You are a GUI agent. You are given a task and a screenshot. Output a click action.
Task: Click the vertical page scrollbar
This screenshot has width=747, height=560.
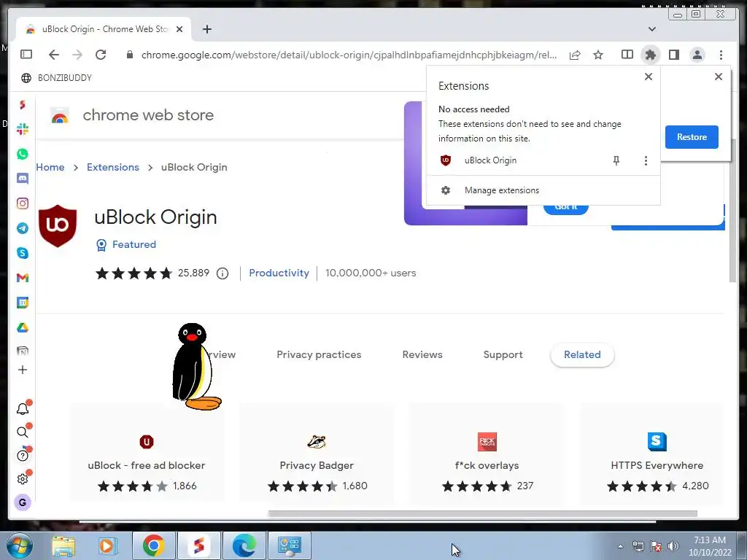(732, 209)
